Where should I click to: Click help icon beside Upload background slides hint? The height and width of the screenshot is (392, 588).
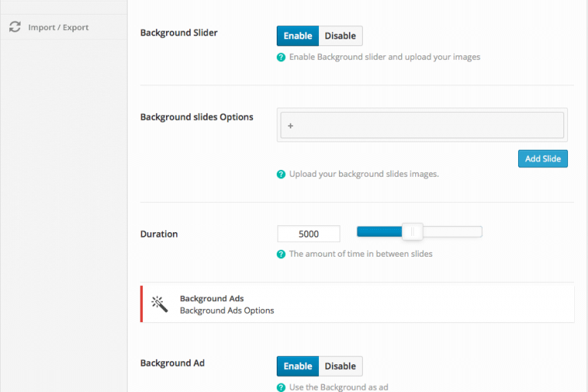281,174
